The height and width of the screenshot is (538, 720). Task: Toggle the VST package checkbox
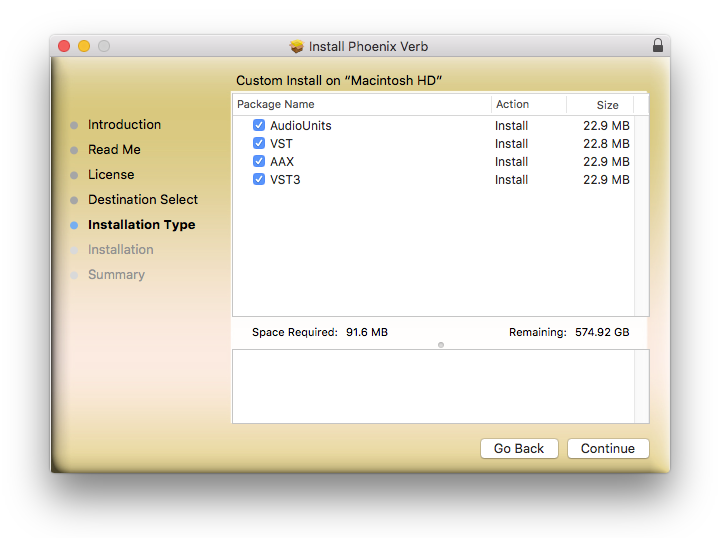(x=259, y=144)
